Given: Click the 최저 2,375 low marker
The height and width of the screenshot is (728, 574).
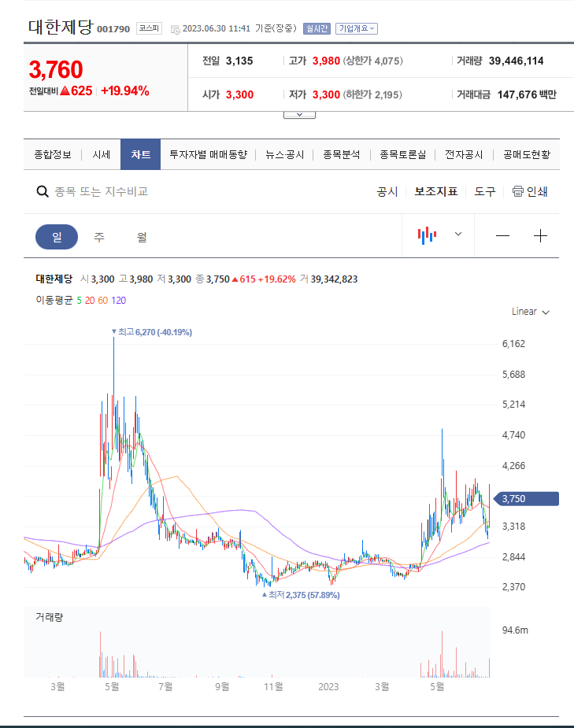Looking at the screenshot, I should click(x=301, y=595).
